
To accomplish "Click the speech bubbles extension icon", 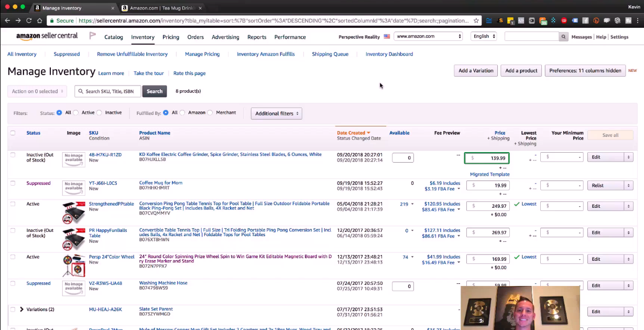I will (x=606, y=20).
